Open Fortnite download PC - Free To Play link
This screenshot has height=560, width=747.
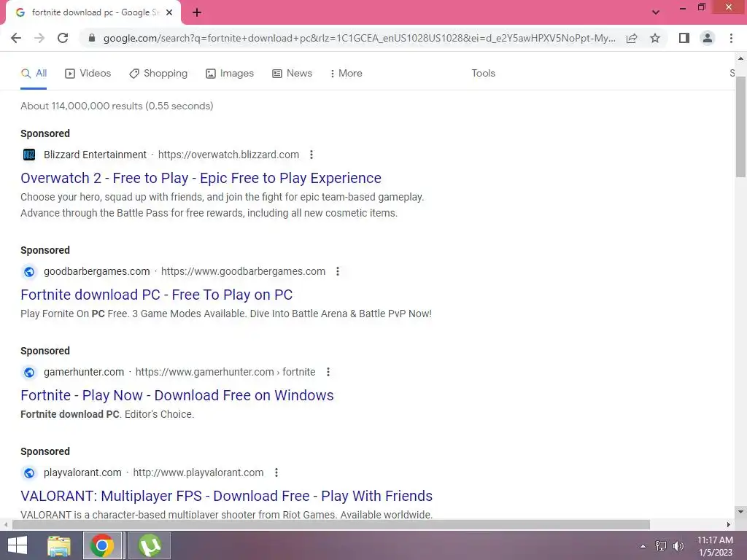pos(156,295)
